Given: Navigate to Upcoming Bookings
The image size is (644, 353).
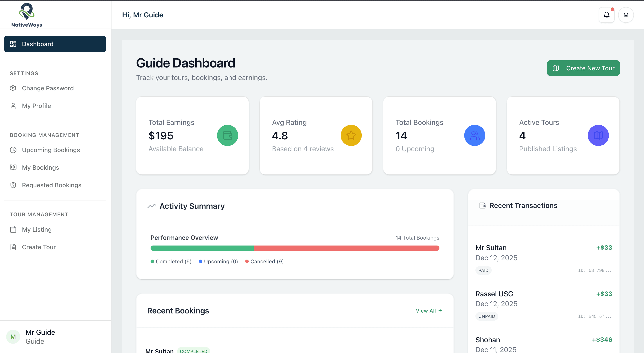Looking at the screenshot, I should coord(55,150).
